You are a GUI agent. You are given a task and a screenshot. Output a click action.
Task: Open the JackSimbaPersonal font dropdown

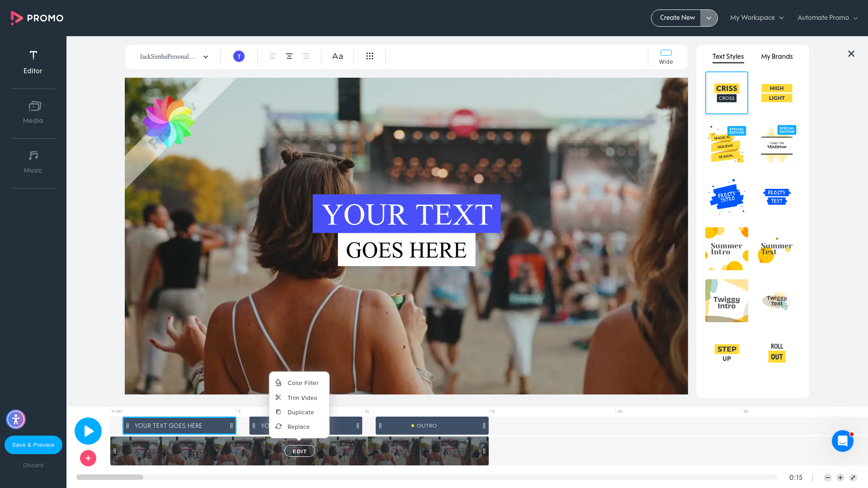(x=174, y=57)
